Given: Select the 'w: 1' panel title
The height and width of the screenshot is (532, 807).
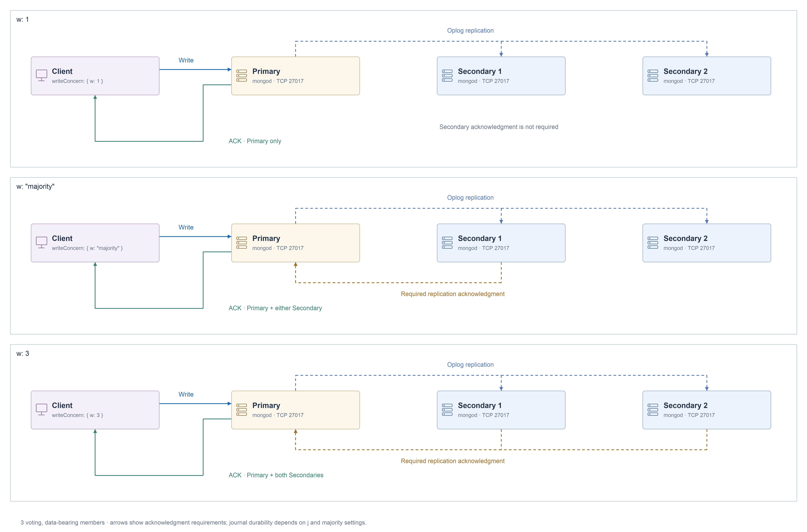Looking at the screenshot, I should [x=23, y=19].
